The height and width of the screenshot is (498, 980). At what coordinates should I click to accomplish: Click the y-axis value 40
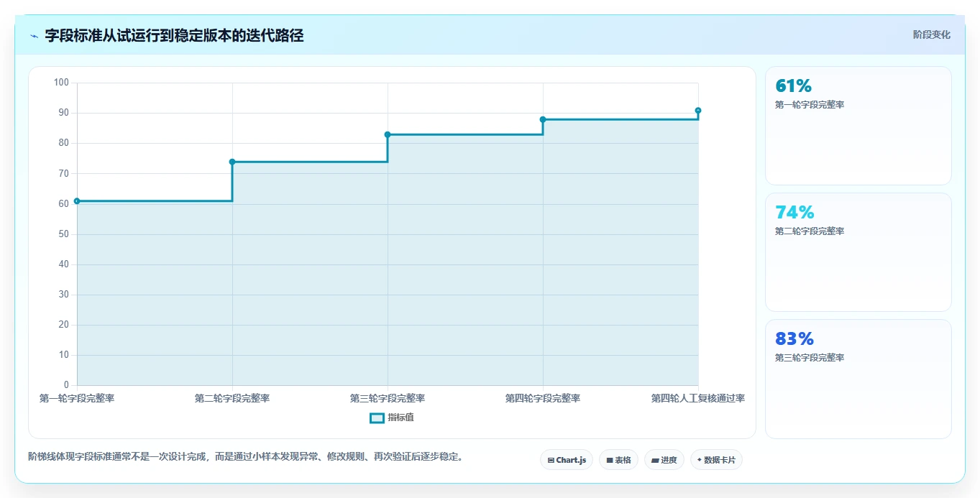[x=64, y=264]
